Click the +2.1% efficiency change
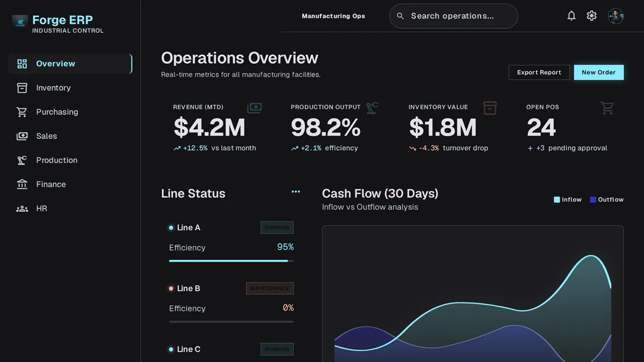The width and height of the screenshot is (644, 362). coord(311,149)
